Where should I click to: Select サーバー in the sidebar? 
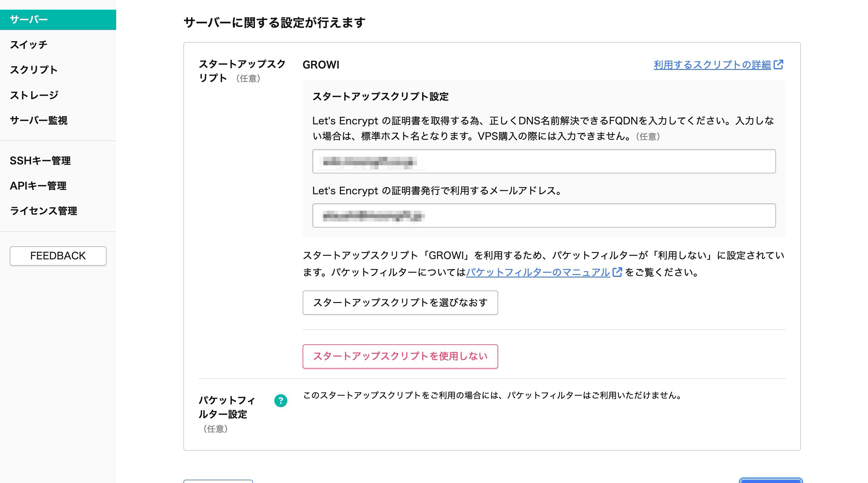click(x=29, y=20)
